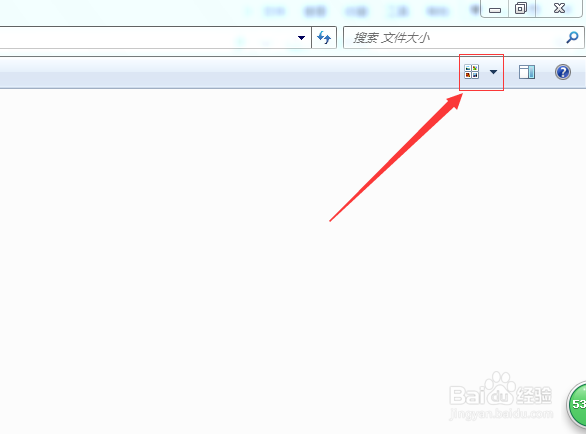Click the green 53 floating ball
The image size is (586, 434).
pos(577,405)
